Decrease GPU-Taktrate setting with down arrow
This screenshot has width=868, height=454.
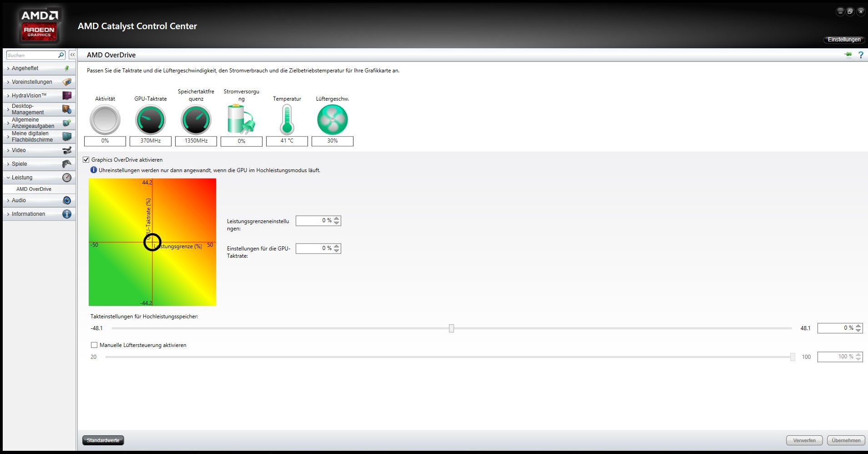click(337, 251)
